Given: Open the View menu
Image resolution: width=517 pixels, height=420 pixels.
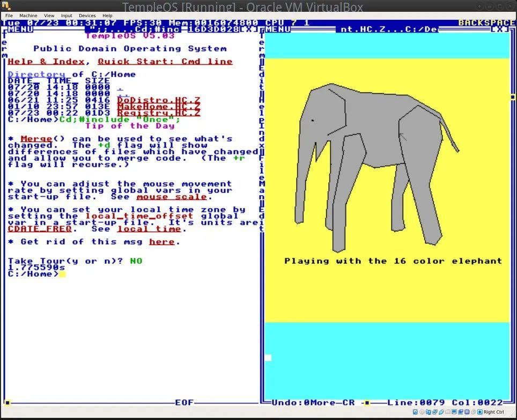Looking at the screenshot, I should click(x=49, y=16).
